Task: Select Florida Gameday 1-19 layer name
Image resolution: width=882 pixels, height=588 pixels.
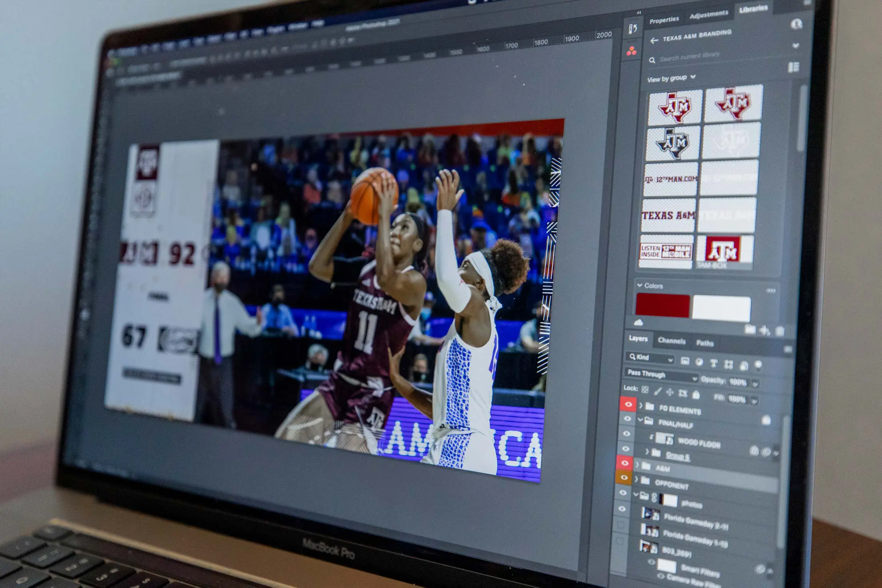Action: [695, 538]
